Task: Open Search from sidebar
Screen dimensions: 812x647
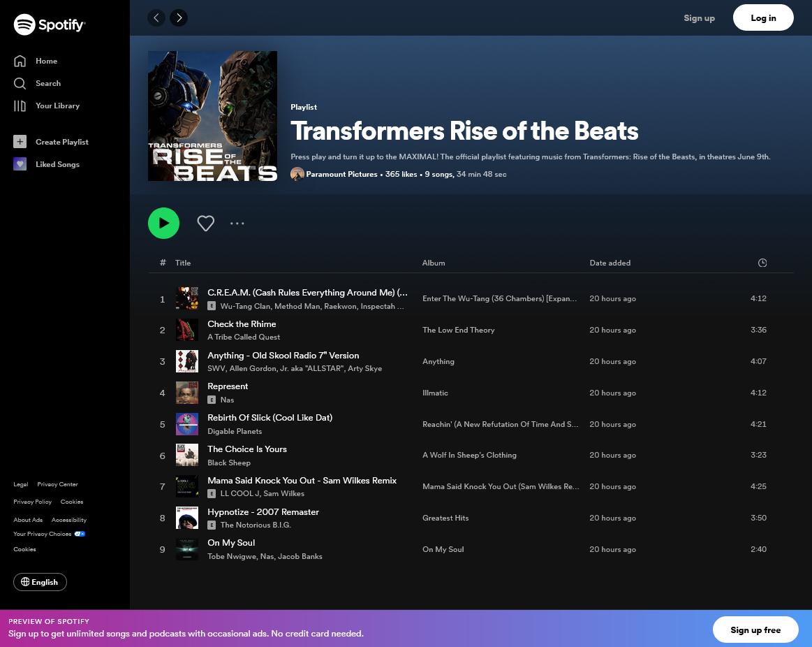Action: tap(37, 83)
